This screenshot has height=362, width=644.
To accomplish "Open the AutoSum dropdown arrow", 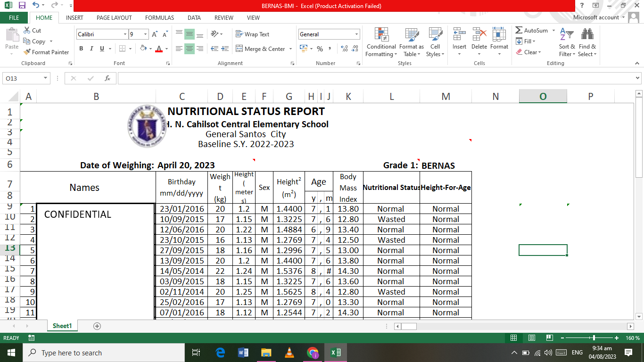I will tap(553, 31).
